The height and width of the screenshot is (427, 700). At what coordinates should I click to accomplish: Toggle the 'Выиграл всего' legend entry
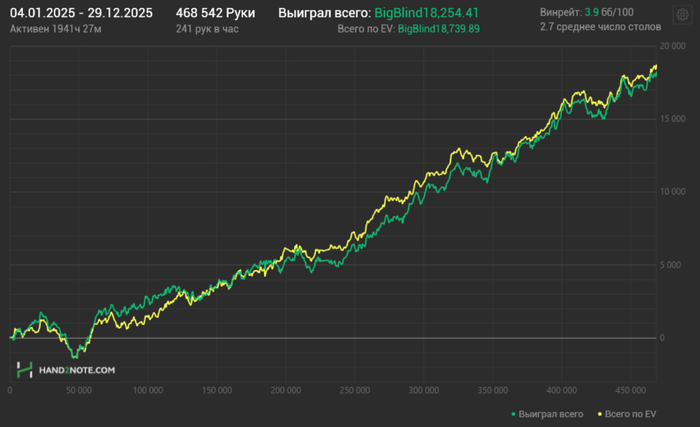[547, 414]
